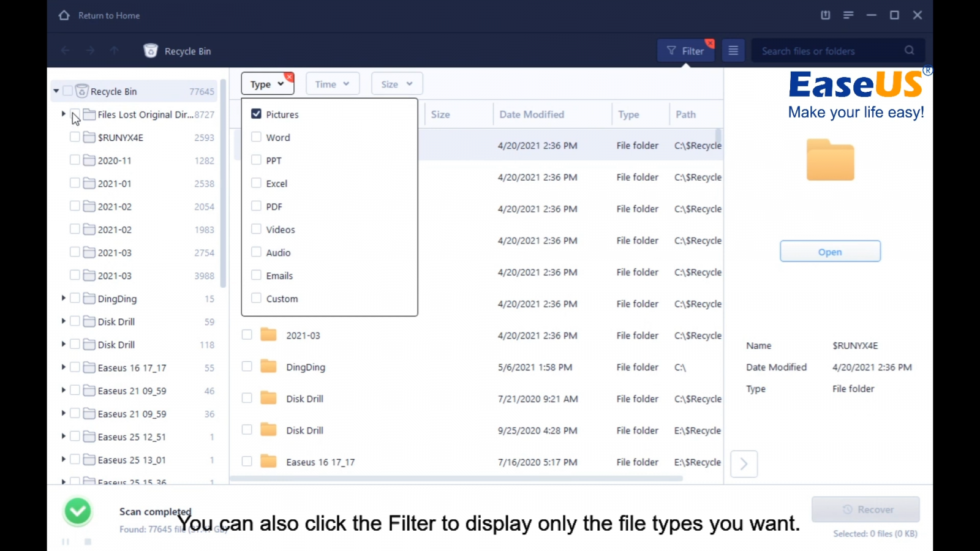Viewport: 980px width, 551px height.
Task: Sort by the Size column header
Action: 440,114
